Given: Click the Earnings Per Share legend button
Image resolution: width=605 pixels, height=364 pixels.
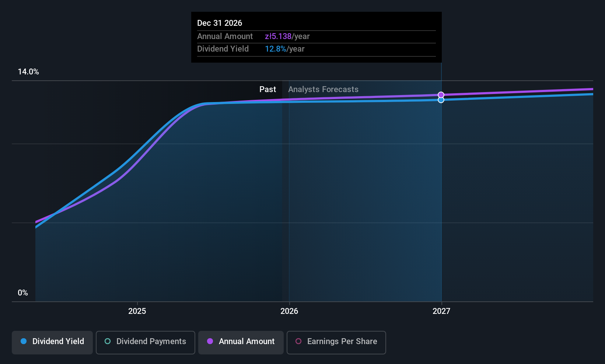Looking at the screenshot, I should pos(336,342).
